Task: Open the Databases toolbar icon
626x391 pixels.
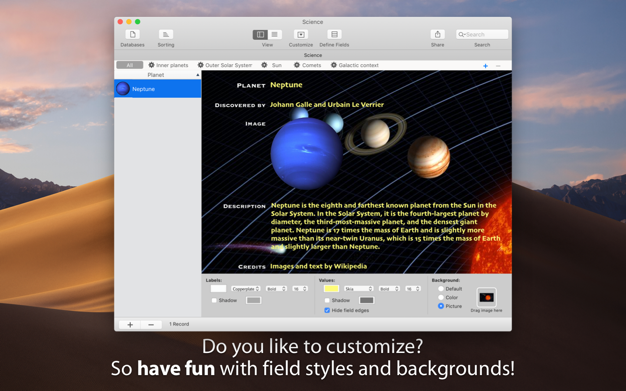Action: click(133, 34)
